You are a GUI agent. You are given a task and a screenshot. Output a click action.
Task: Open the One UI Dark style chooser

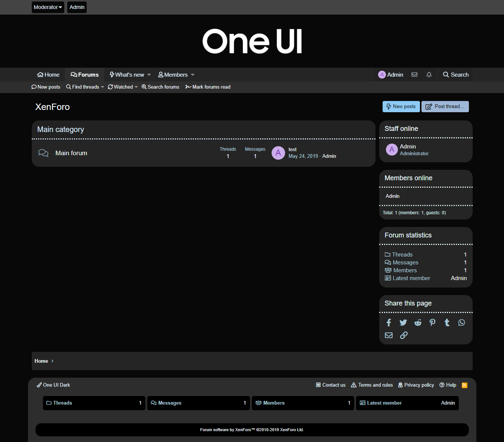point(53,385)
